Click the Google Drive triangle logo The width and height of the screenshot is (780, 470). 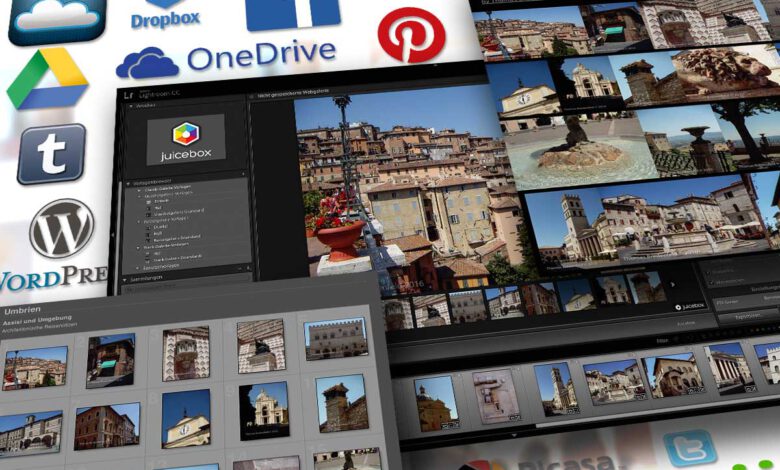[48, 79]
